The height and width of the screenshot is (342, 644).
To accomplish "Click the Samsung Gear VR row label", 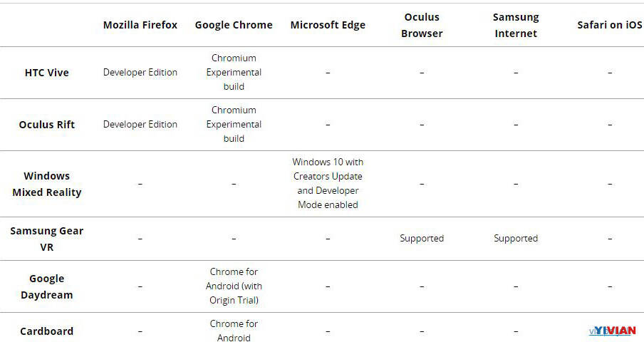I will tap(47, 239).
